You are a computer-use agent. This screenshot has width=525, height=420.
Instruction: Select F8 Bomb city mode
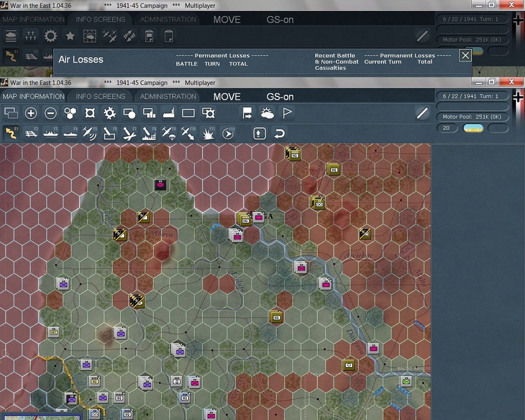[x=149, y=133]
